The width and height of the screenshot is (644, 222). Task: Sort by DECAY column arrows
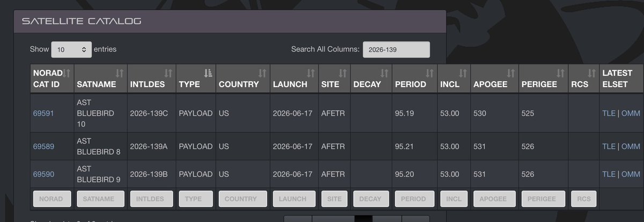pyautogui.click(x=384, y=73)
